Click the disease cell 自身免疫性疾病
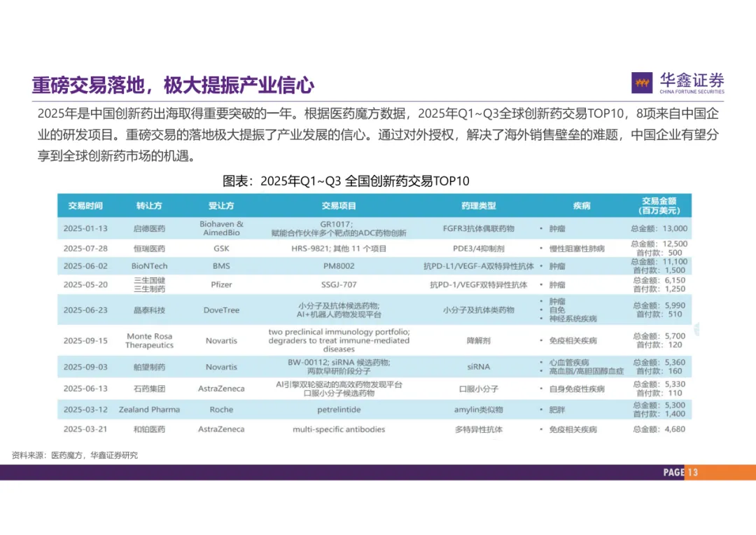Screen dimensions: 756x535 pyautogui.click(x=577, y=389)
